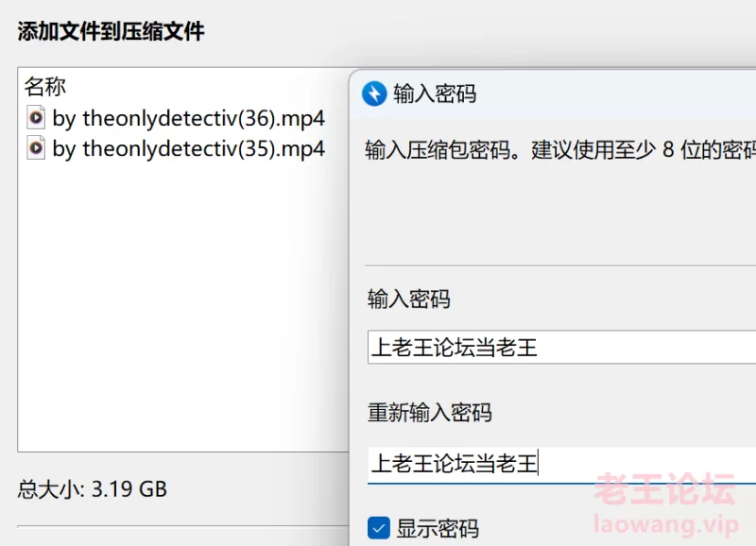Image resolution: width=756 pixels, height=546 pixels.
Task: Click the 总大小: 3.19 GB label
Action: [x=92, y=489]
